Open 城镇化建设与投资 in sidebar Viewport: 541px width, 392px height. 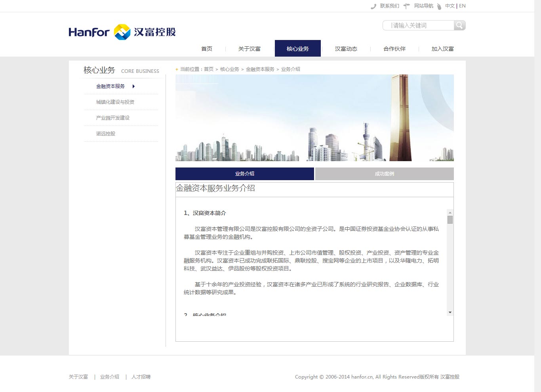coord(115,102)
